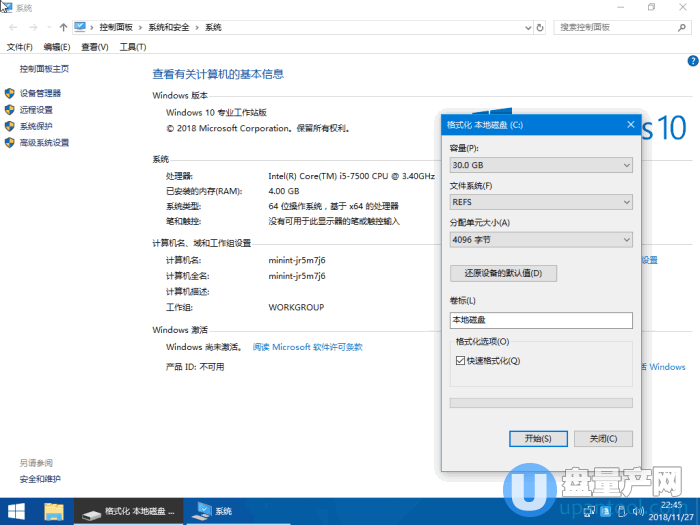Click the Windows Start button
This screenshot has height=525, width=700.
pos(17,511)
